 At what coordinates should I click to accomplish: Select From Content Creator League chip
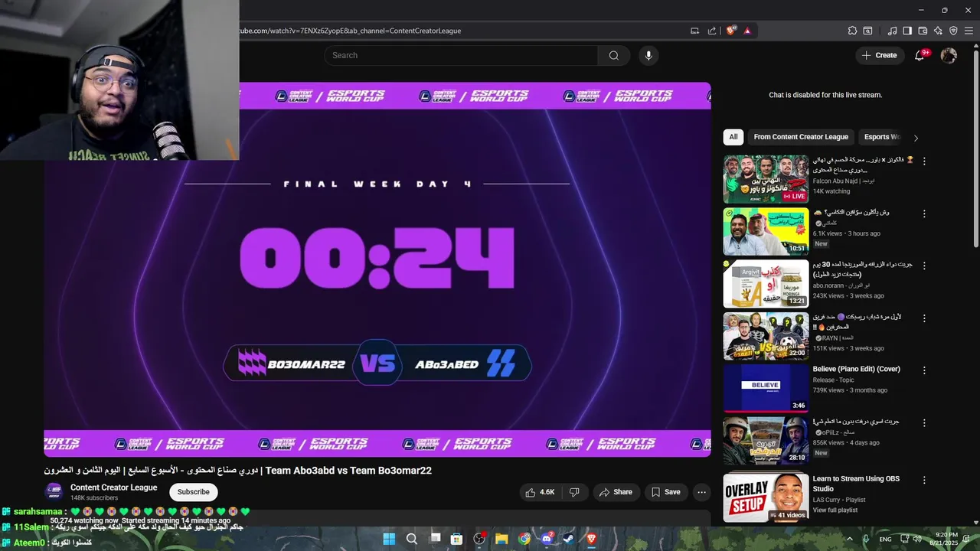(x=801, y=137)
